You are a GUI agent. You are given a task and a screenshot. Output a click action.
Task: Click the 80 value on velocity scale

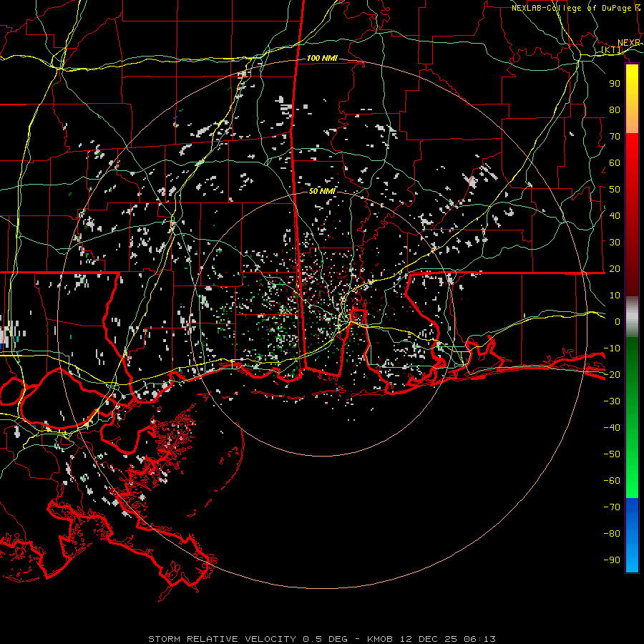pos(615,110)
